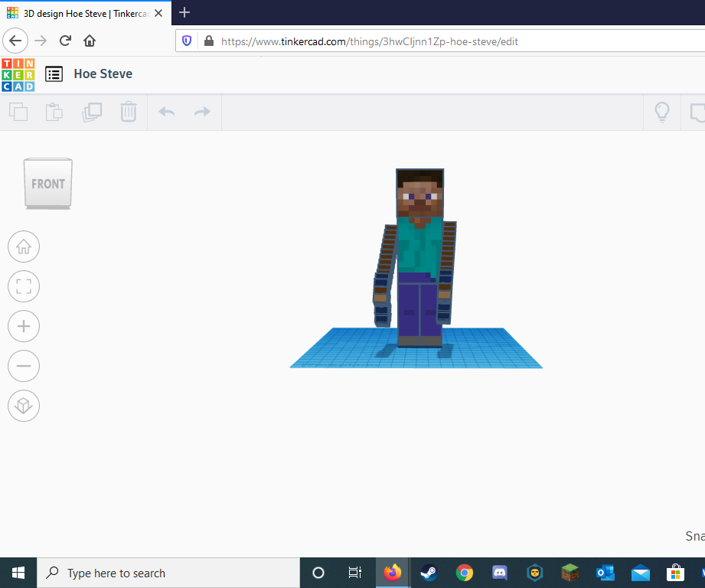705x588 pixels.
Task: Switch to the Hoe Steve browser tab
Action: [84, 12]
